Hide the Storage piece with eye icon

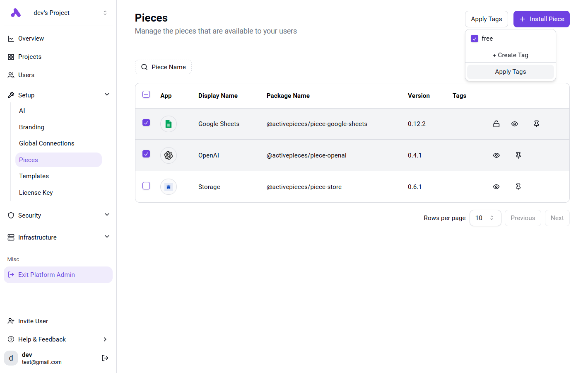pos(496,187)
